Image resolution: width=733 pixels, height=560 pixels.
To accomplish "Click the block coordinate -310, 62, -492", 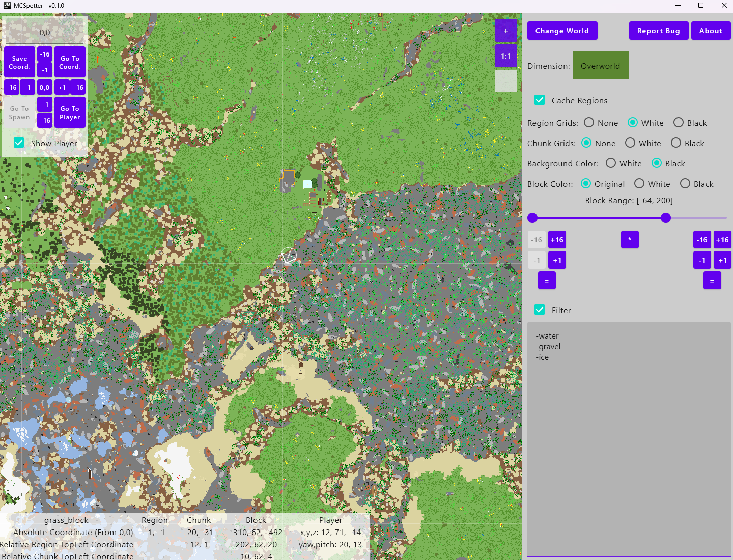I will pos(256,532).
